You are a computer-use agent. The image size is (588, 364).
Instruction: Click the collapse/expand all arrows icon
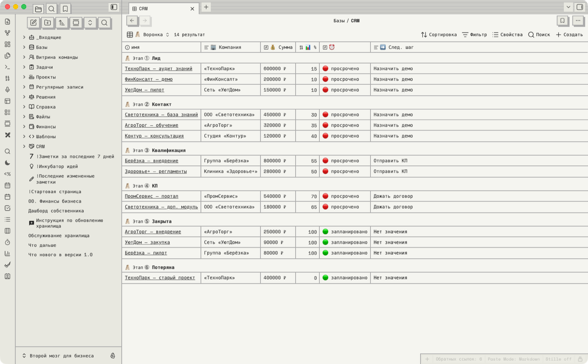(90, 23)
